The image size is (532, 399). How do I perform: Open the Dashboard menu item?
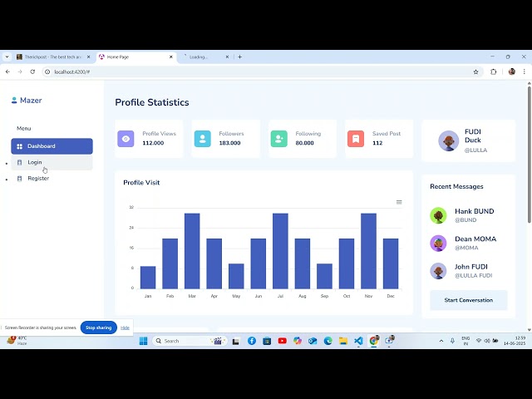[52, 146]
